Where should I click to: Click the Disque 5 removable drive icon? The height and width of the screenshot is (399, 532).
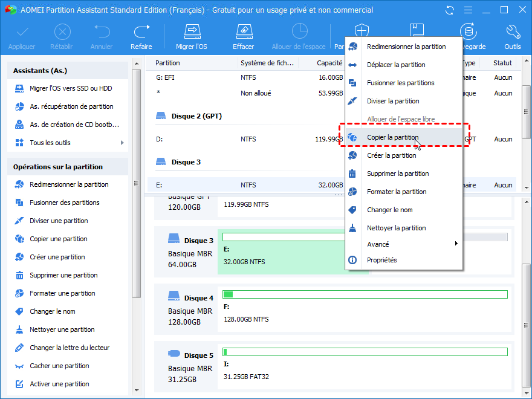tap(174, 354)
